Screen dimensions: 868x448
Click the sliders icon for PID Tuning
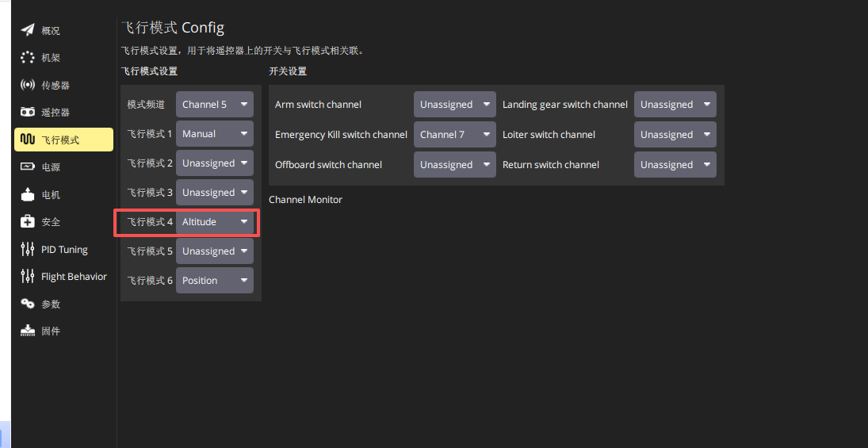coord(28,249)
